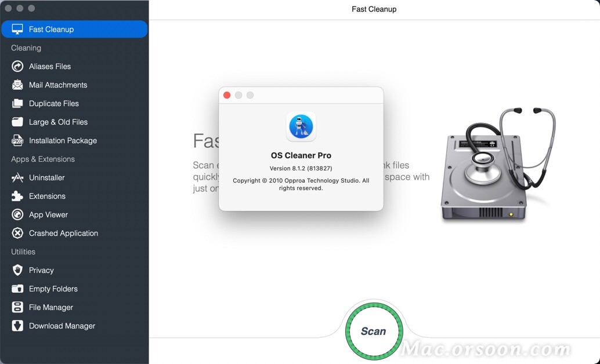This screenshot has width=600, height=364.
Task: Click the Aliases Files arrow icon
Action: coord(17,66)
